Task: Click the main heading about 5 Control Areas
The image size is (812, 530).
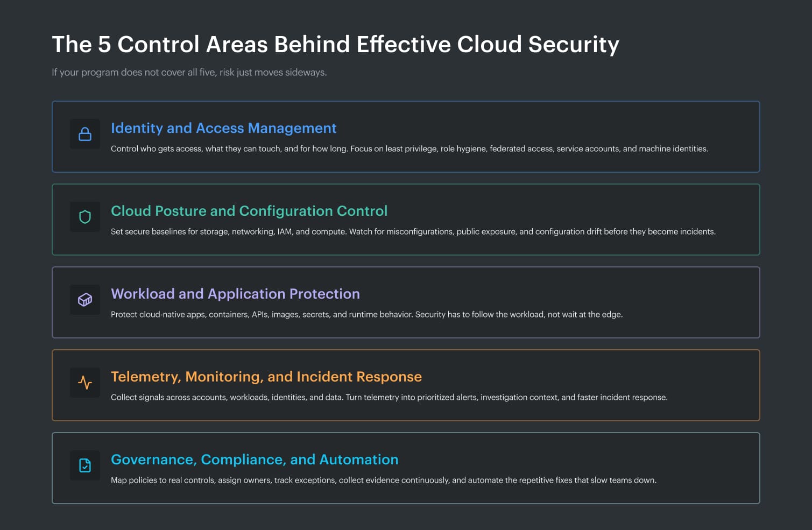Action: click(335, 44)
